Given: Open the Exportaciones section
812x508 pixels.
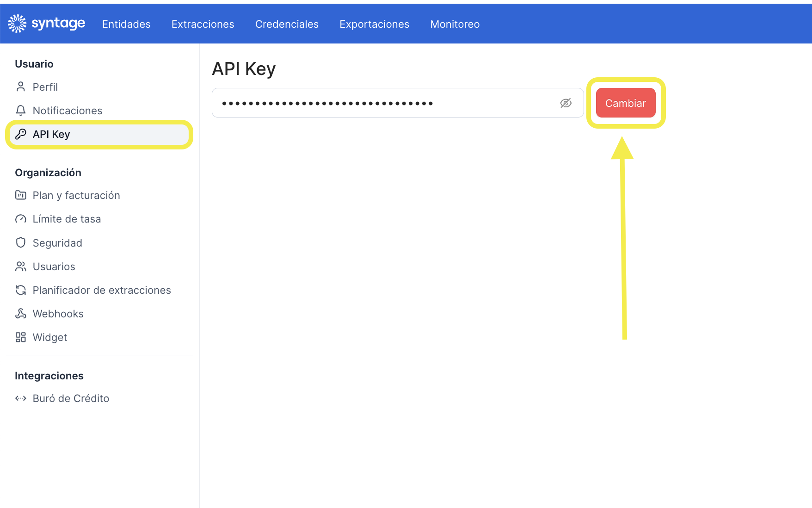Looking at the screenshot, I should (x=374, y=24).
